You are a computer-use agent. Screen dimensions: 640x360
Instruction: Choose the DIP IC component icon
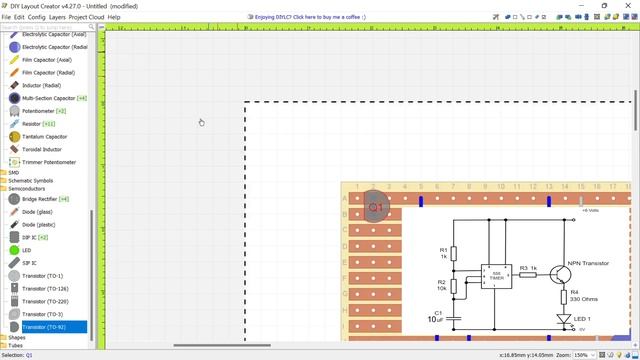[14, 237]
